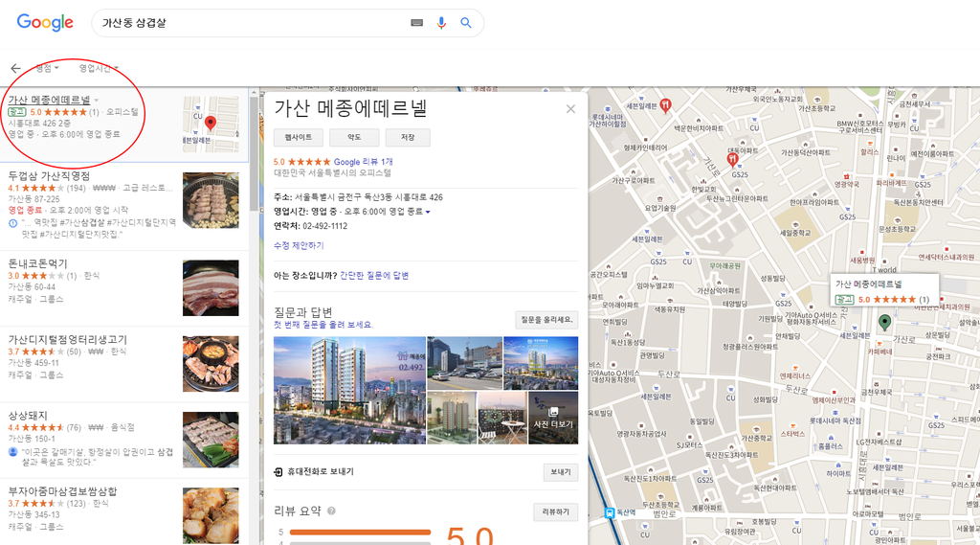The height and width of the screenshot is (545, 980).
Task: Expand arrow next to 가산 메종에떼르넬 listing title
Action: coord(97,101)
